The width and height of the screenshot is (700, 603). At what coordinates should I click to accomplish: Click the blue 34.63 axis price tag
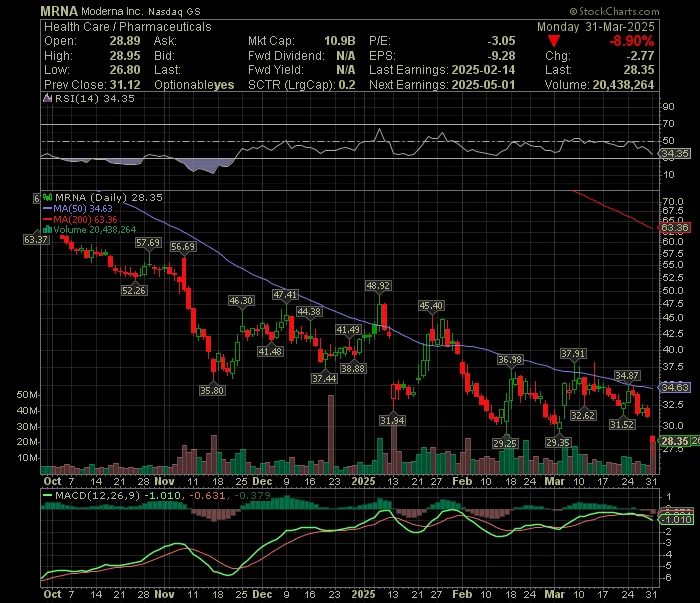675,387
